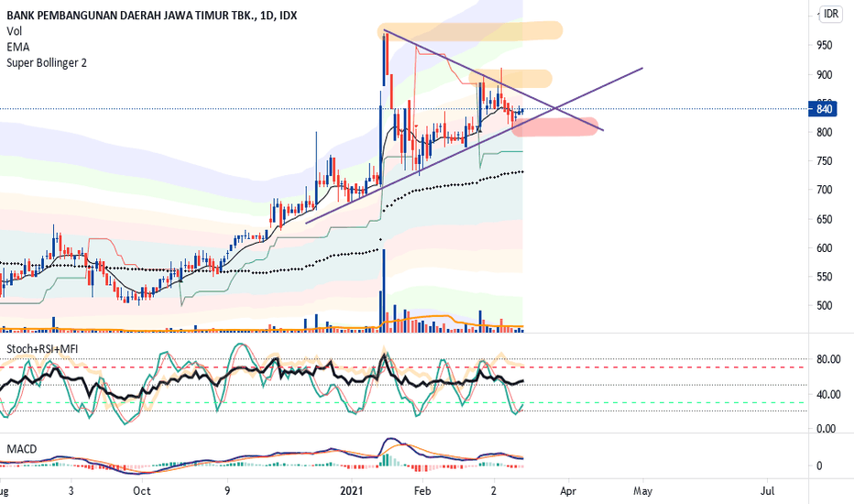Viewport: 854px width, 504px height.
Task: Select the EMA indicator label
Action: pyautogui.click(x=18, y=47)
